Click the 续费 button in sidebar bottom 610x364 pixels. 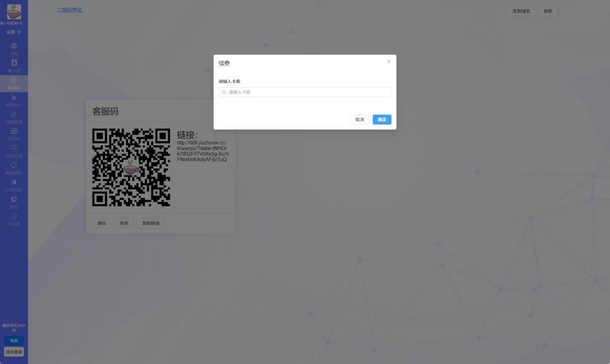pos(14,341)
